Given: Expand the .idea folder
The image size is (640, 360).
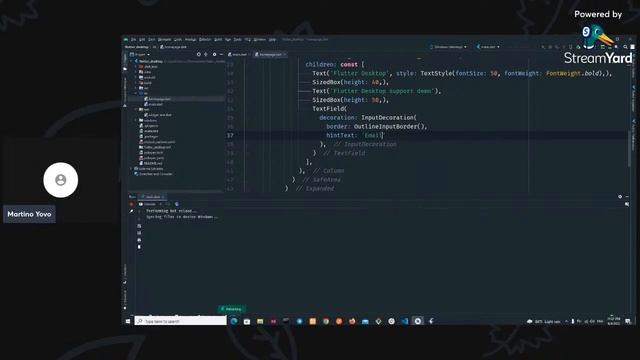Looking at the screenshot, I should click(136, 72).
